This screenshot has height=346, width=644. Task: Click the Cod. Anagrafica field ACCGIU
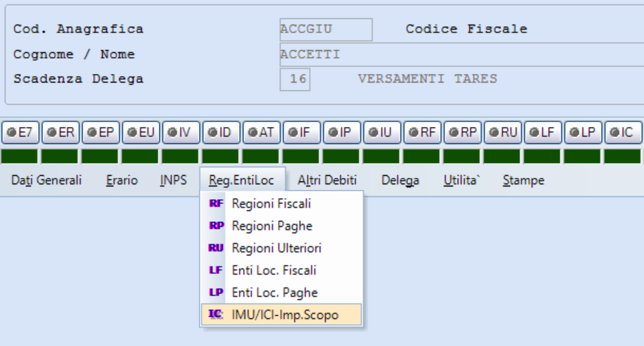[x=325, y=30]
